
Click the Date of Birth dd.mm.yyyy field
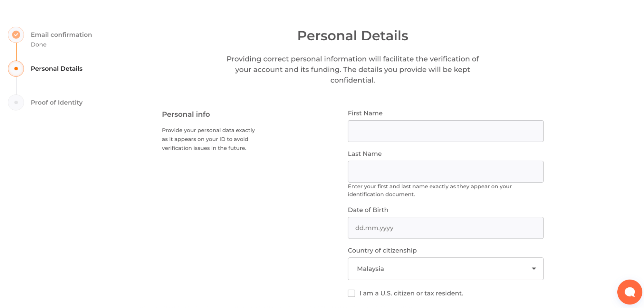(446, 228)
